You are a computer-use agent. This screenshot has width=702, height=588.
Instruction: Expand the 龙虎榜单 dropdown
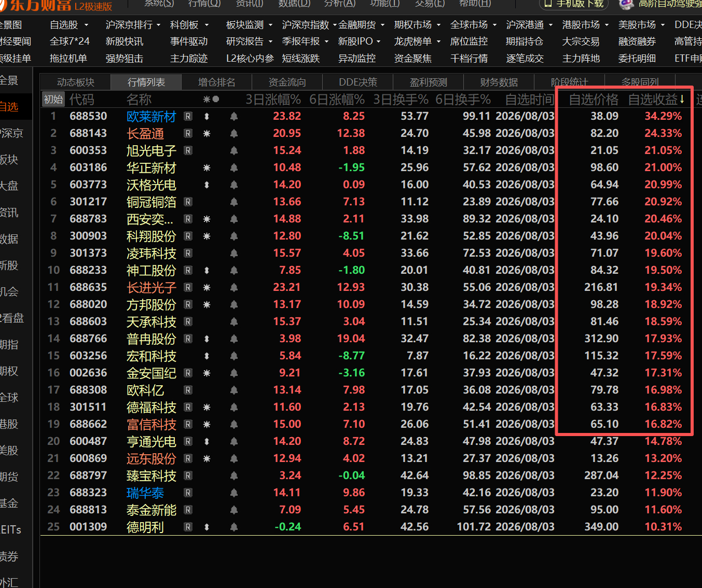click(x=438, y=41)
